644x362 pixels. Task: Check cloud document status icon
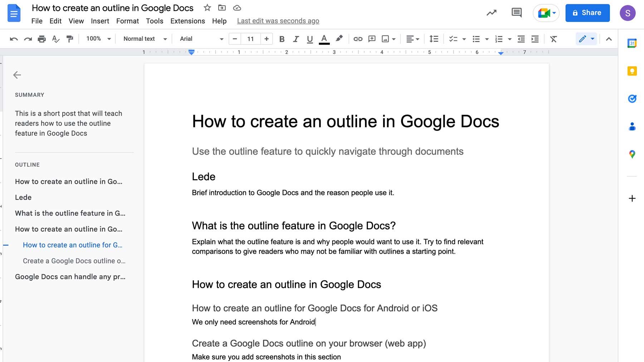tap(237, 8)
